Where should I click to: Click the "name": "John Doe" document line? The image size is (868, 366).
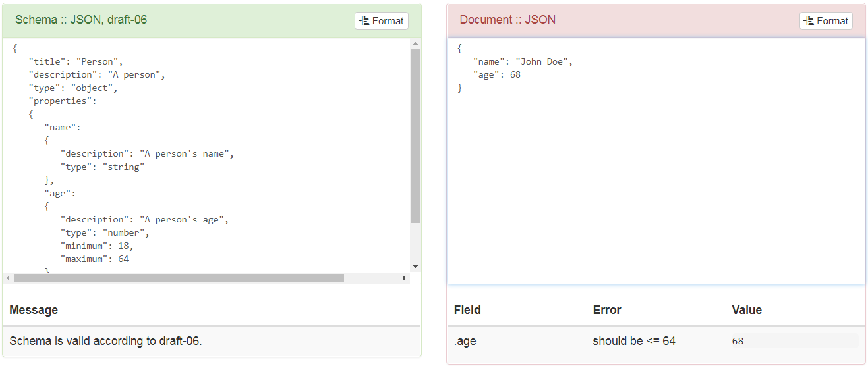(523, 61)
